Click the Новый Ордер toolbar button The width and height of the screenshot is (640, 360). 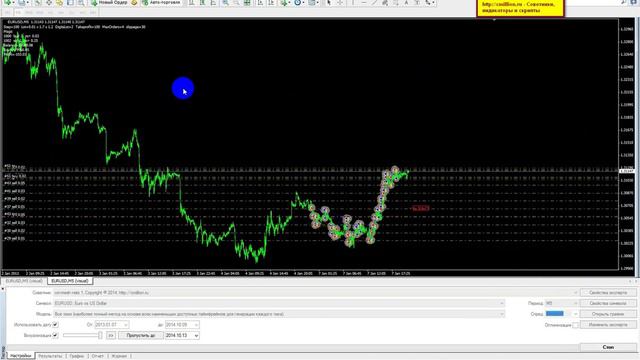pyautogui.click(x=109, y=2)
